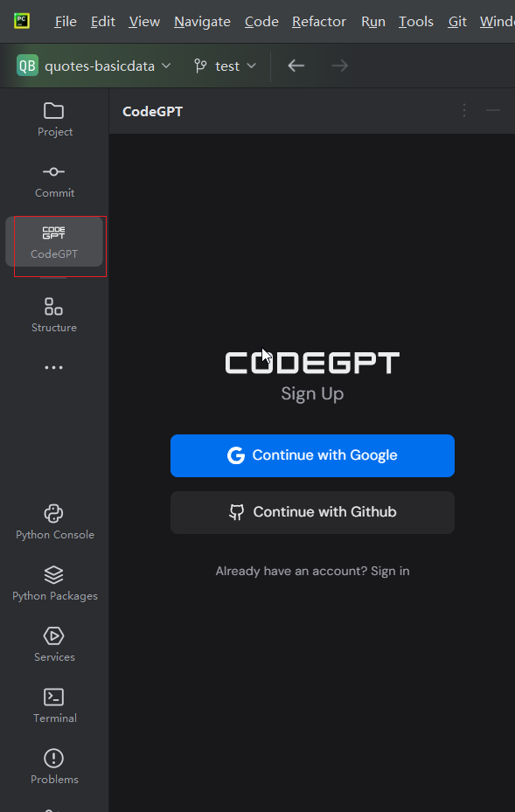This screenshot has width=515, height=812.
Task: Open the test branch dropdown
Action: tap(225, 66)
